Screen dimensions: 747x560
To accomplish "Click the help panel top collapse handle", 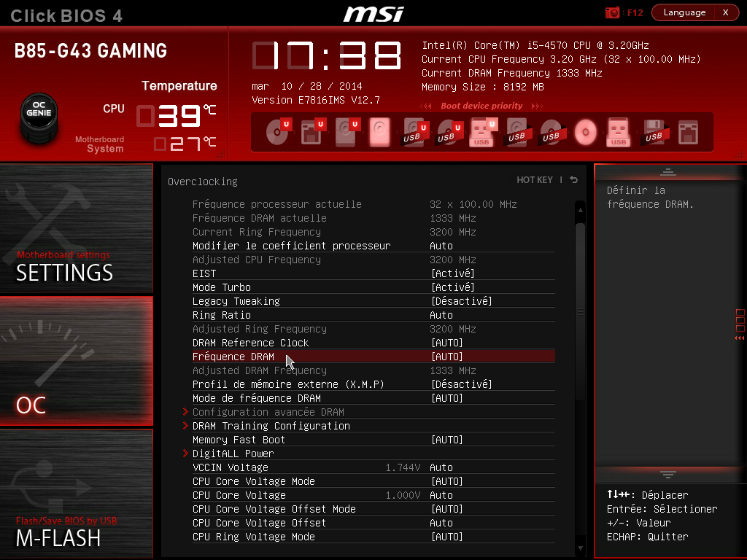I will 668,172.
